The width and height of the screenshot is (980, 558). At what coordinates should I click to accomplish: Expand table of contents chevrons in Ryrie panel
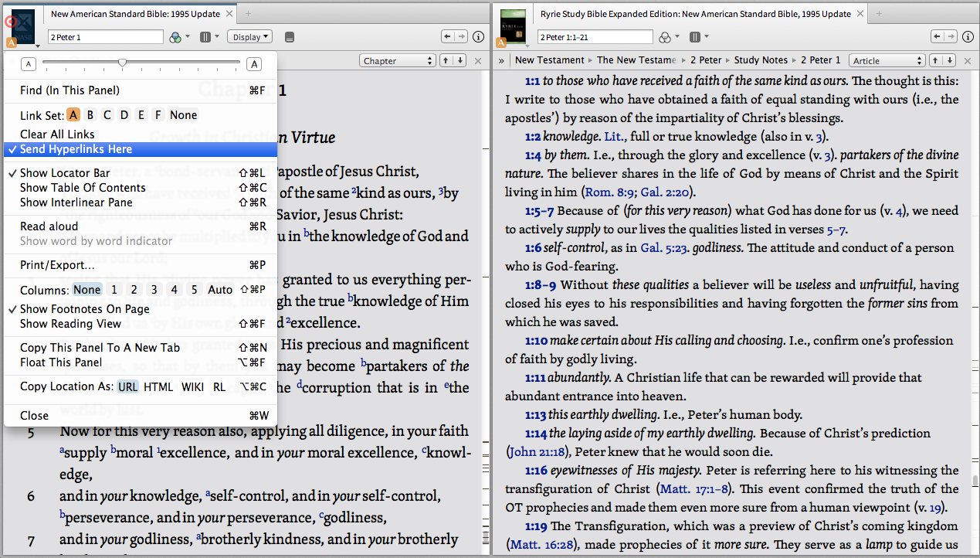(501, 60)
